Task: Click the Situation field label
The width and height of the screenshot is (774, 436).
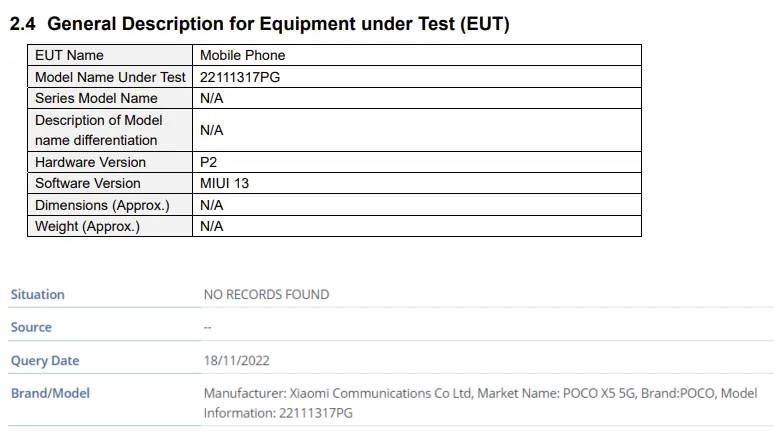Action: (x=38, y=294)
